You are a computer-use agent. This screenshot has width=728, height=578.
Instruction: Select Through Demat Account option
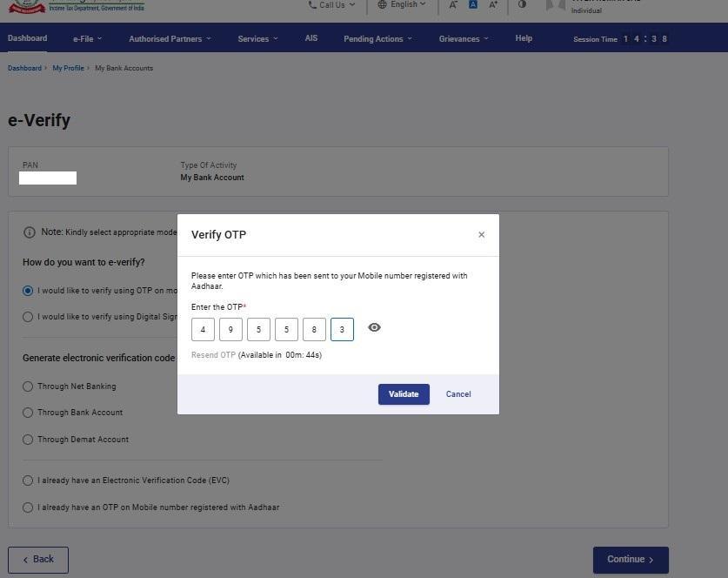pyautogui.click(x=28, y=440)
